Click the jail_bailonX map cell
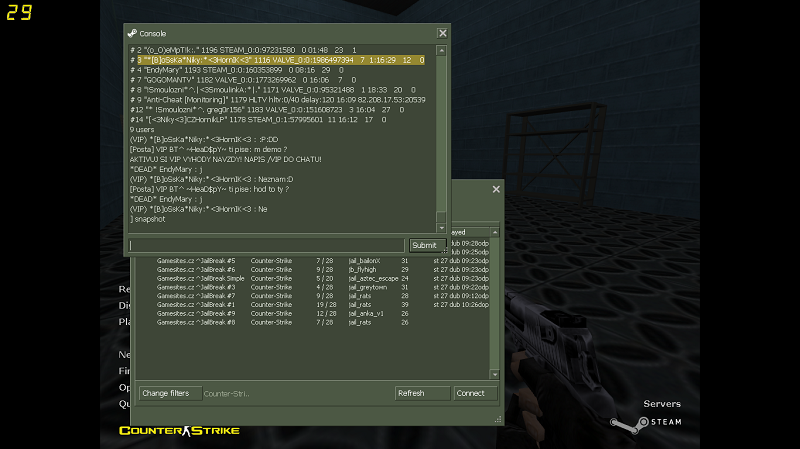 click(364, 261)
